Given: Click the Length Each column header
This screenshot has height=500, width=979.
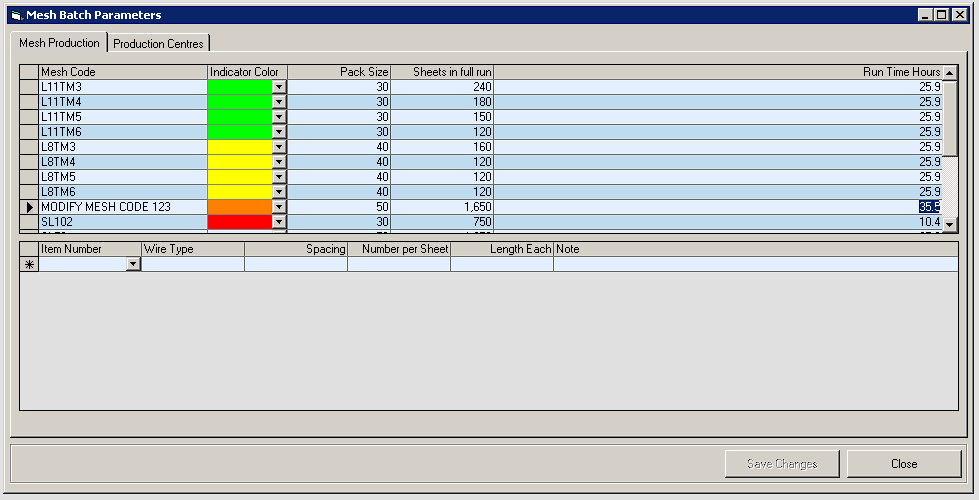Looking at the screenshot, I should (x=502, y=249).
